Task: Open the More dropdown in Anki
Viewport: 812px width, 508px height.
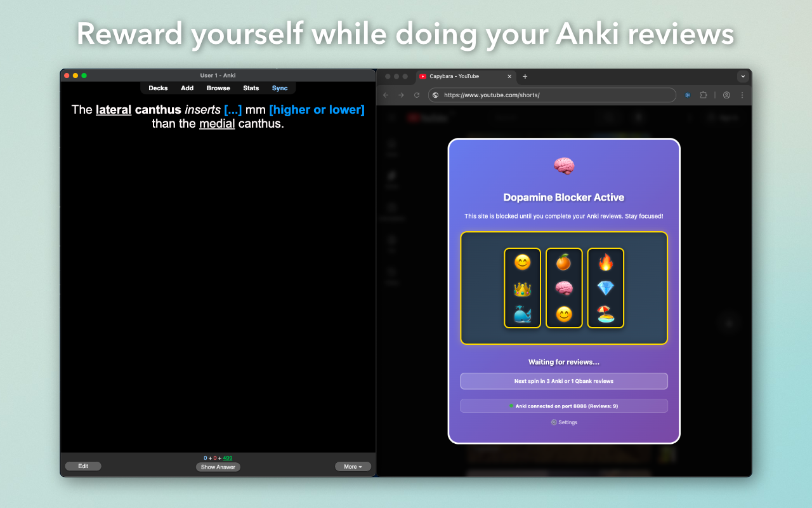Action: click(353, 467)
